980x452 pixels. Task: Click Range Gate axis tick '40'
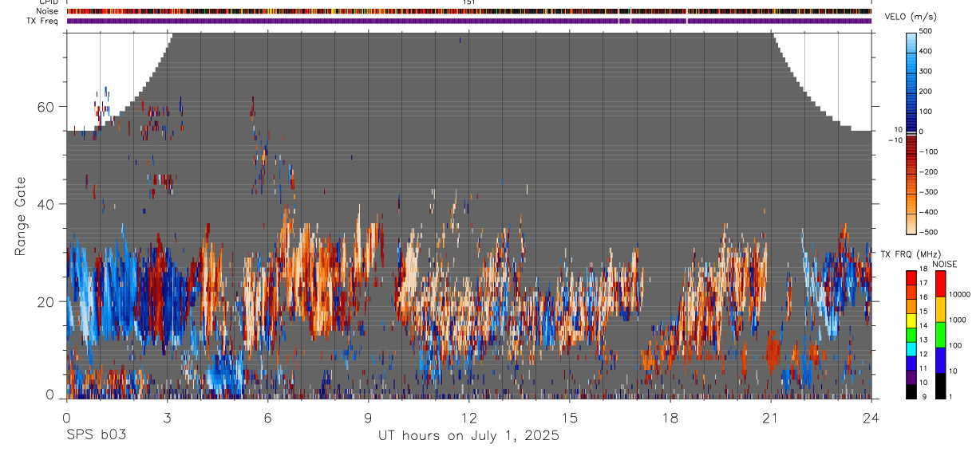click(45, 204)
